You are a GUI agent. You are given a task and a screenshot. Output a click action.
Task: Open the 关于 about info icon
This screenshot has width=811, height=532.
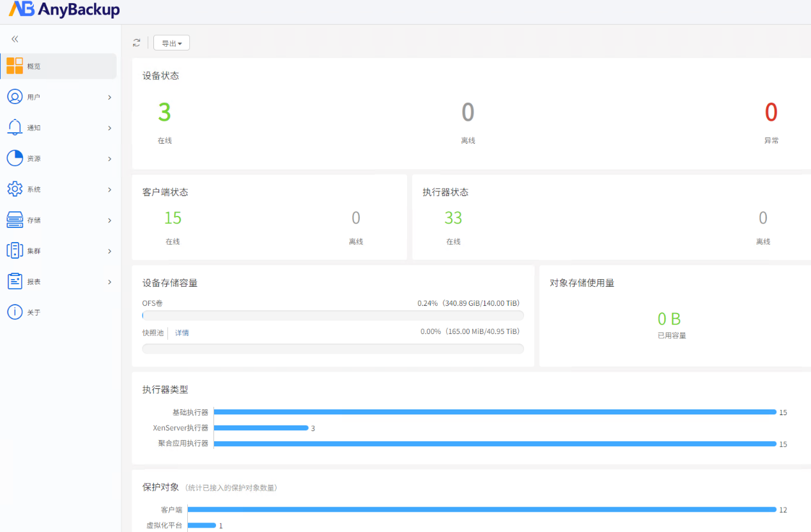pyautogui.click(x=15, y=312)
